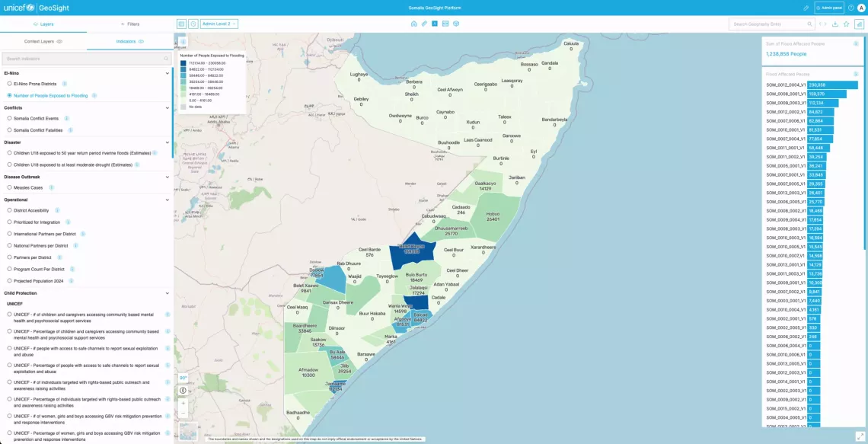The height and width of the screenshot is (444, 868).
Task: Click the 90° pitch control
Action: pyautogui.click(x=183, y=378)
